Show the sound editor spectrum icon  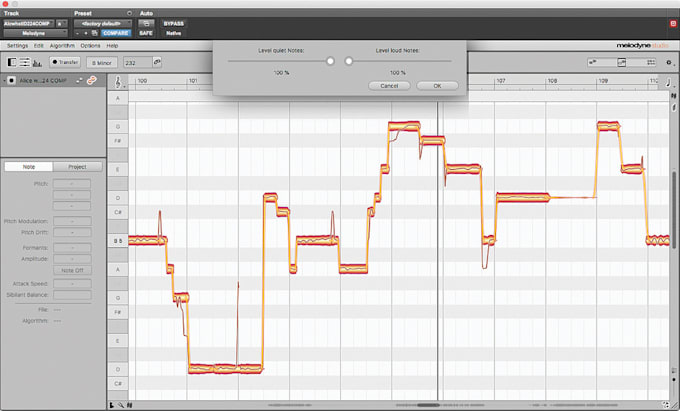[x=37, y=63]
